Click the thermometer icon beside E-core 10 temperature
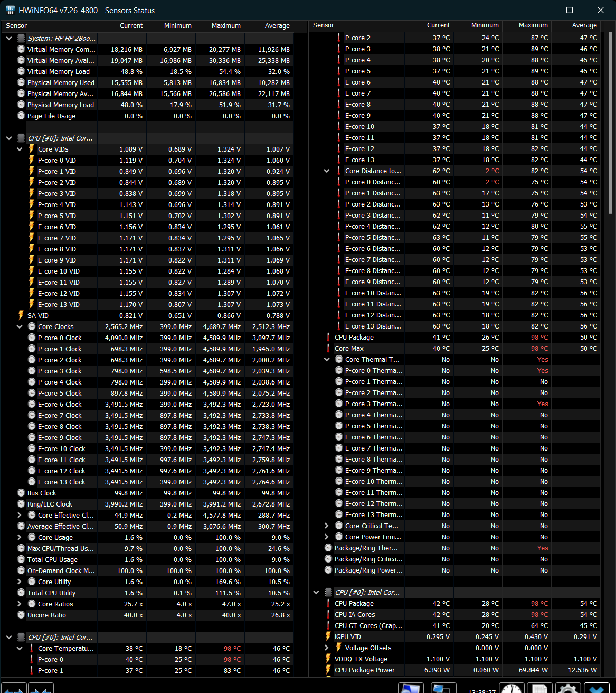The height and width of the screenshot is (693, 616). pyautogui.click(x=339, y=126)
